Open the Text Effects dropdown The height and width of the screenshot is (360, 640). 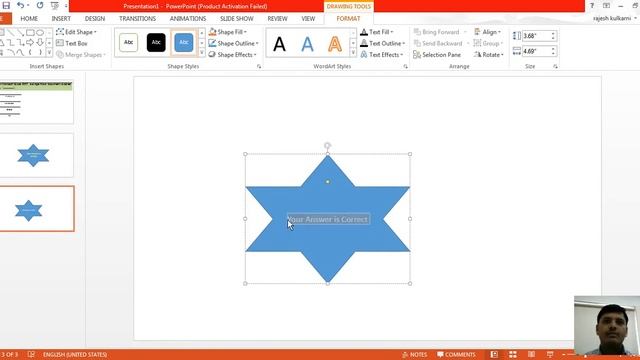click(x=382, y=55)
